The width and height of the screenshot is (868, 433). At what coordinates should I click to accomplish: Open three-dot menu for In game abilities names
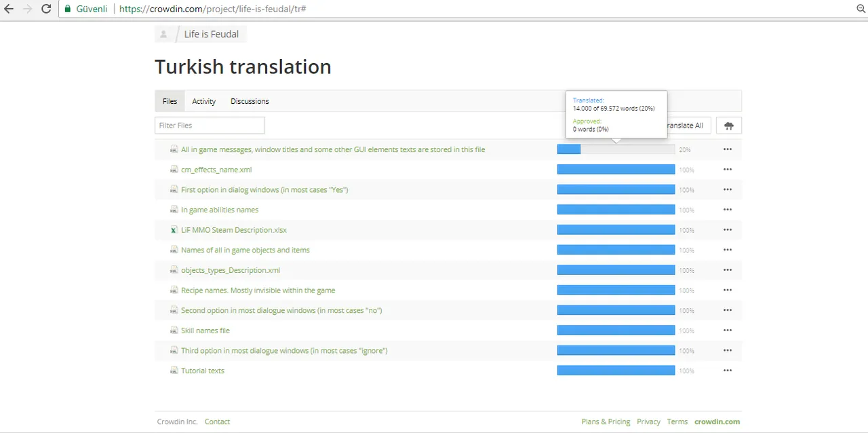click(x=728, y=210)
